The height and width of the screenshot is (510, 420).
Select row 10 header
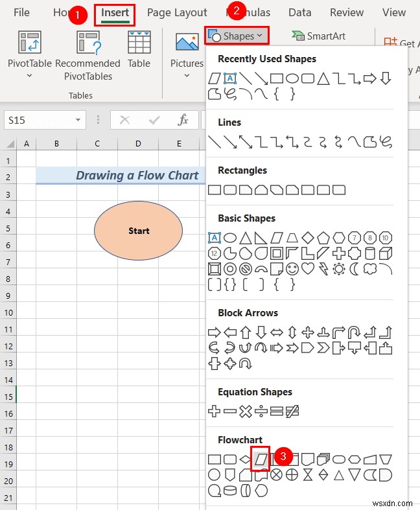(x=8, y=312)
